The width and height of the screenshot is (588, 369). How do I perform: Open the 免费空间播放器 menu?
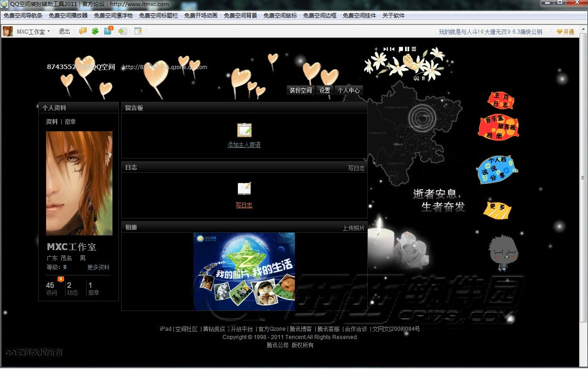(x=68, y=16)
